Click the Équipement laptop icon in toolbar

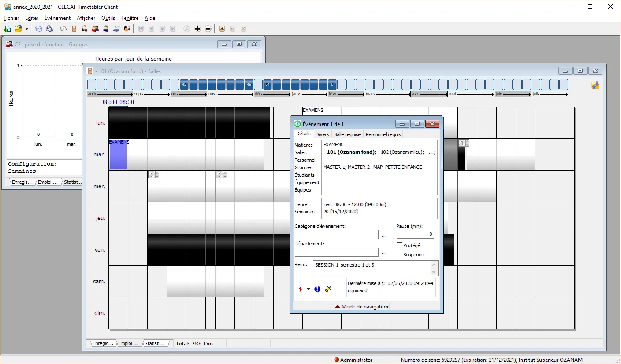[116, 29]
